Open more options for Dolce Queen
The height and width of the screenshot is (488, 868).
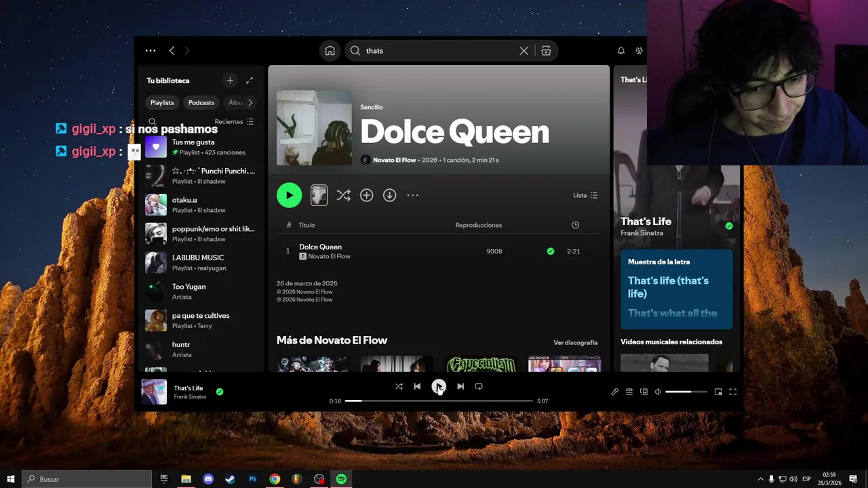(412, 195)
